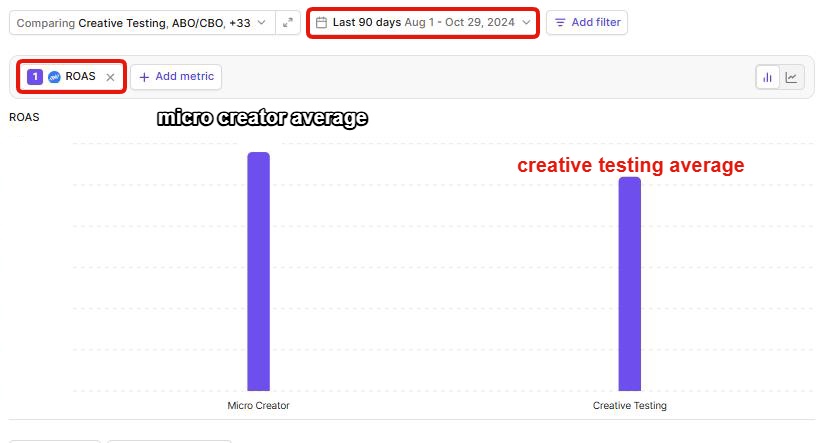The height and width of the screenshot is (443, 817).
Task: Click the calendar icon in date selector
Action: [x=321, y=22]
